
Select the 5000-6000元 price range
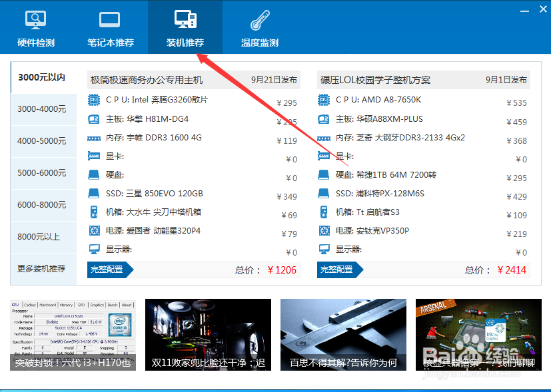(42, 173)
